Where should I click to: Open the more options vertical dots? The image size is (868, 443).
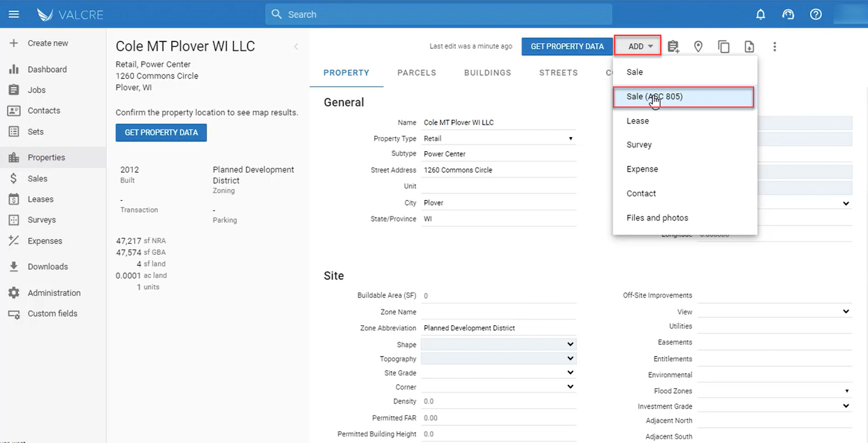tap(775, 47)
